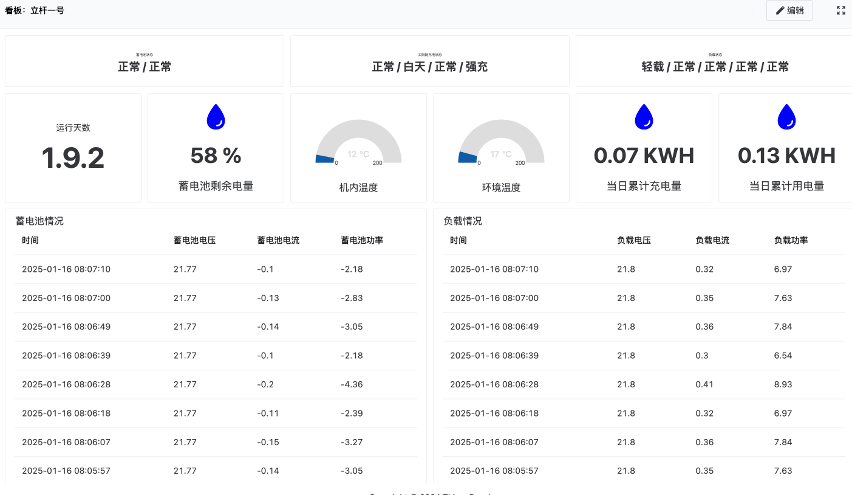Click 7.84 power in 08:06:49 load row
This screenshot has height=495, width=852.
(783, 327)
